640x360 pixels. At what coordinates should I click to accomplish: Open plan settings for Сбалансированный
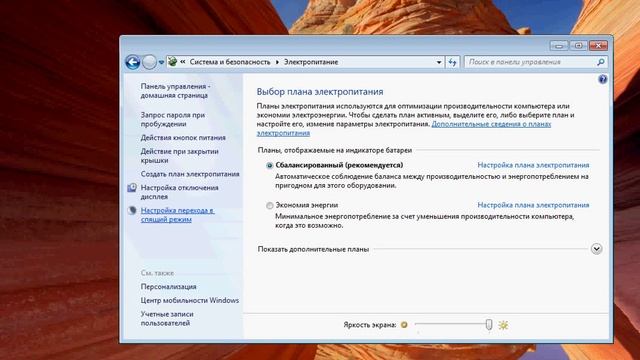coord(533,165)
